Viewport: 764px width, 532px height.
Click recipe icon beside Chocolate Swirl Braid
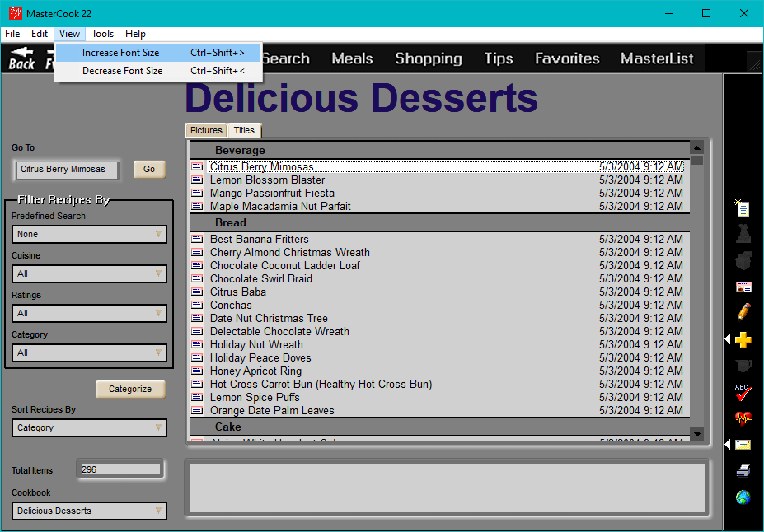[x=197, y=279]
